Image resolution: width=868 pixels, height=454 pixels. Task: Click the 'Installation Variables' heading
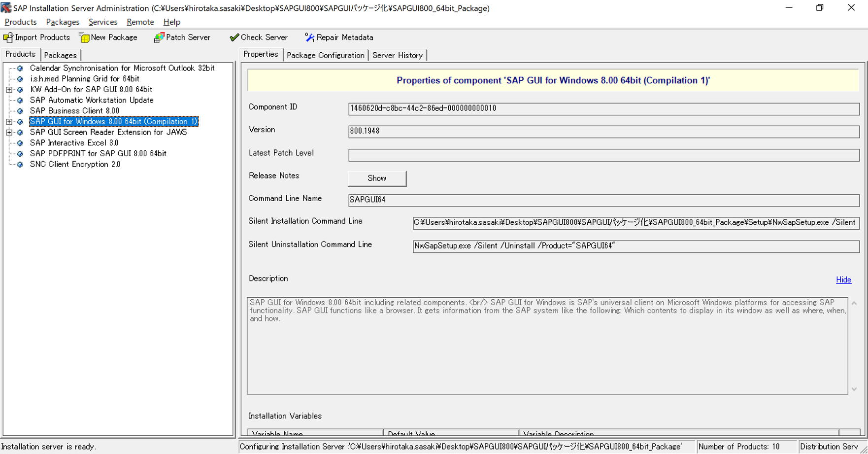285,416
